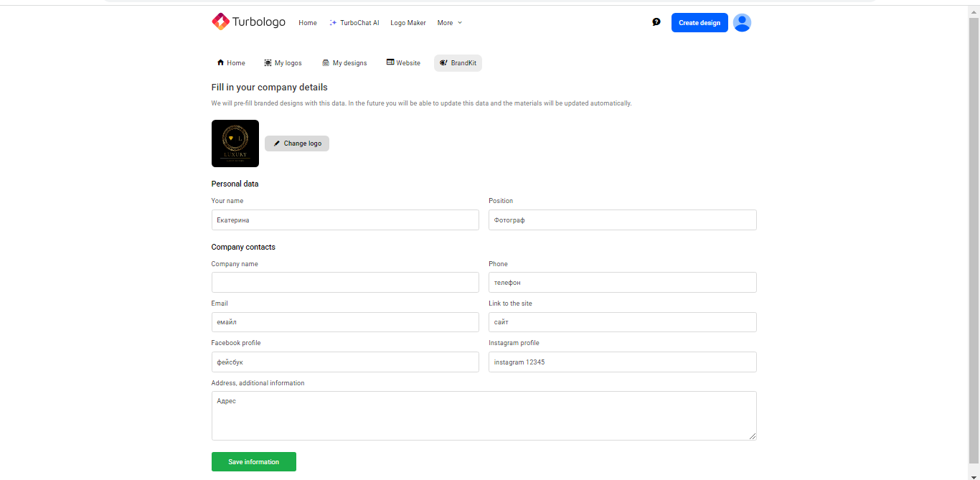Open the user profile avatar
980x480 pixels.
click(x=742, y=23)
